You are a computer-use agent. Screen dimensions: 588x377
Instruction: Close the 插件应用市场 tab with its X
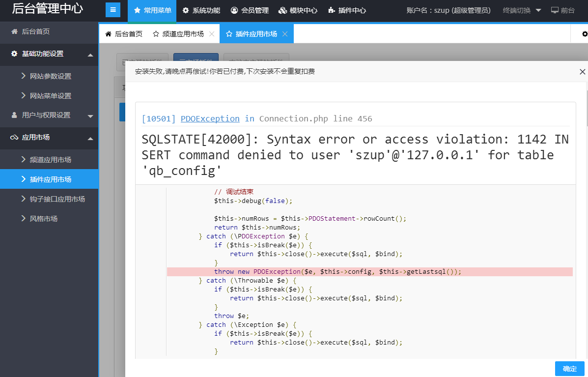(x=285, y=34)
